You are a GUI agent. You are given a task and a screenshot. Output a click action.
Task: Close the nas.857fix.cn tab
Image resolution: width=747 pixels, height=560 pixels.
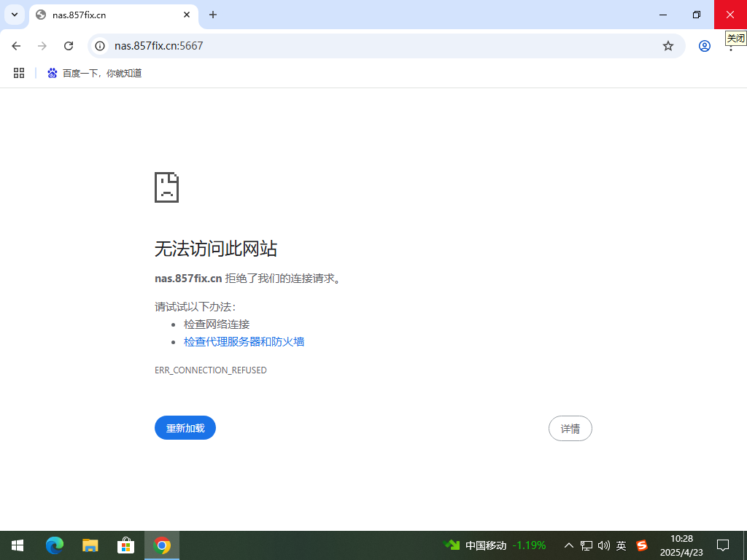click(x=187, y=15)
